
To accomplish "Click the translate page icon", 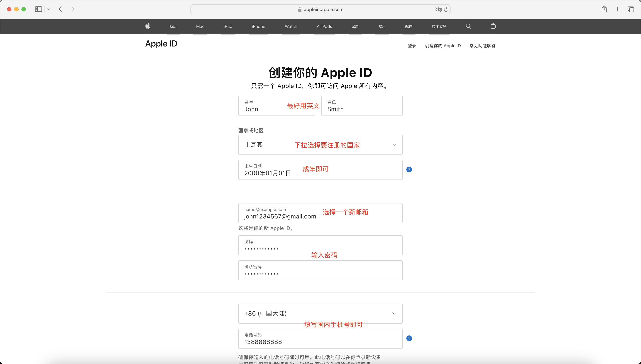I will tap(438, 9).
